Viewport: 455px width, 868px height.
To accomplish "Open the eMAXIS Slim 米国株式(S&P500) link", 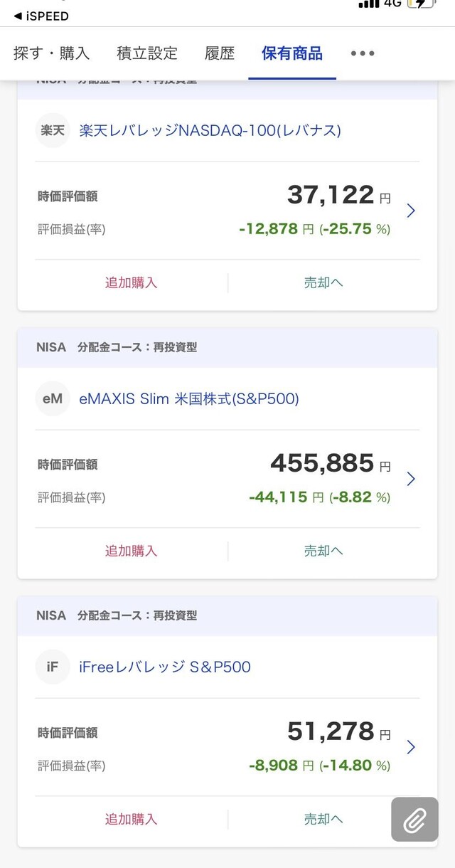I will (x=189, y=399).
